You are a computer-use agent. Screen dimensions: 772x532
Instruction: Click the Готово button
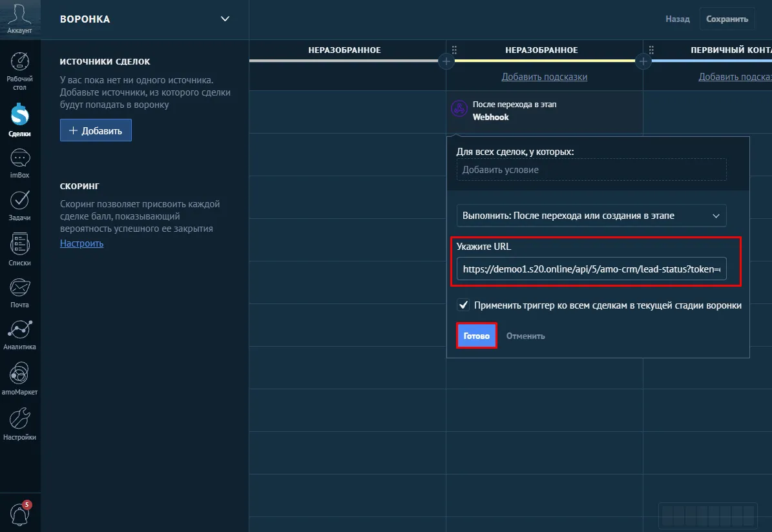[477, 336]
